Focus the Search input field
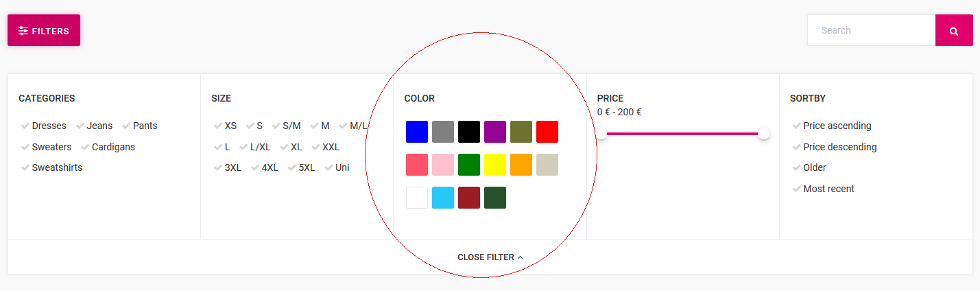 871,30
